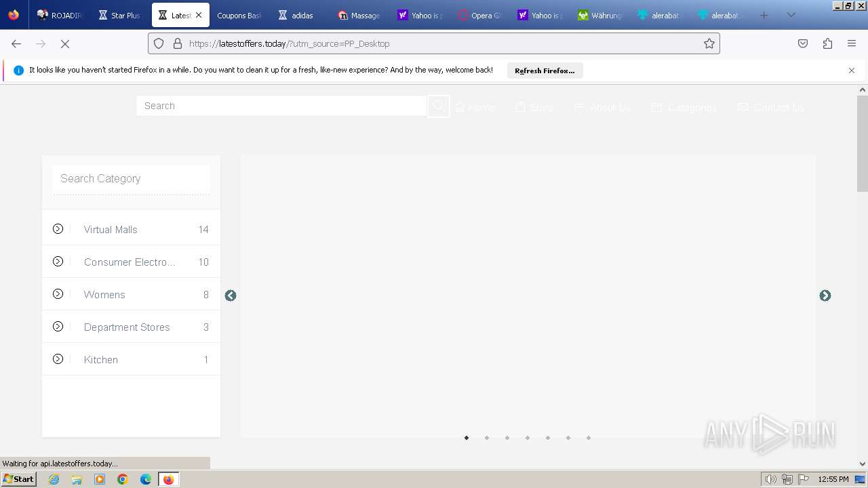Switch to Coupons Bash tab
868x488 pixels.
(x=239, y=15)
